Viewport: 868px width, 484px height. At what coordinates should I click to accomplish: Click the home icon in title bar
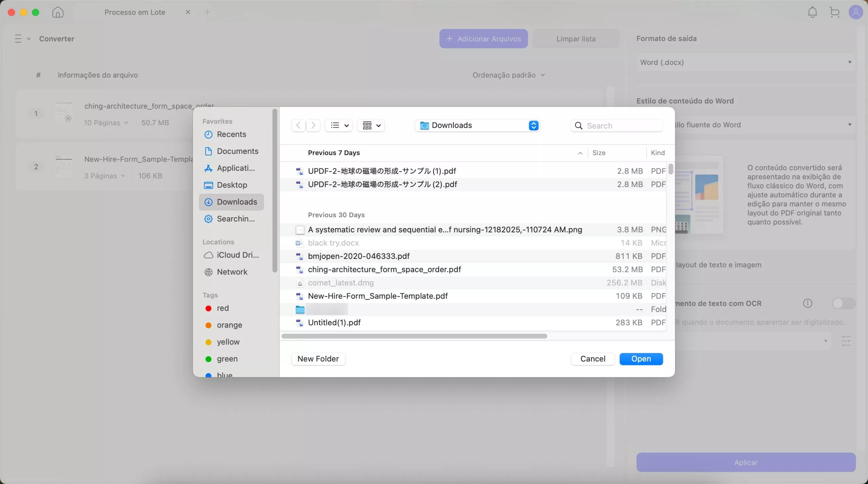[58, 13]
